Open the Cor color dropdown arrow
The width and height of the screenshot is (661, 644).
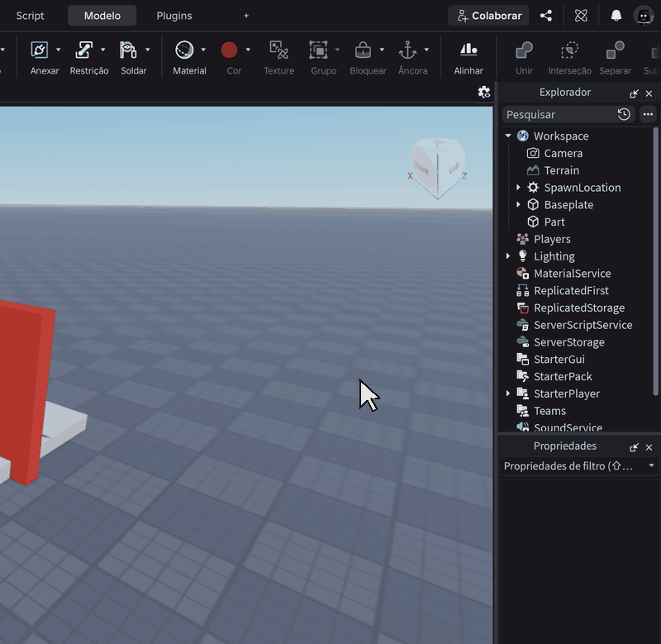tap(248, 50)
